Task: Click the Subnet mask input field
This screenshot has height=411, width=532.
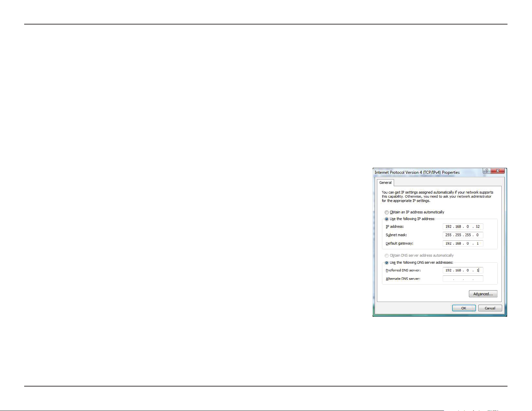Action: pyautogui.click(x=463, y=235)
